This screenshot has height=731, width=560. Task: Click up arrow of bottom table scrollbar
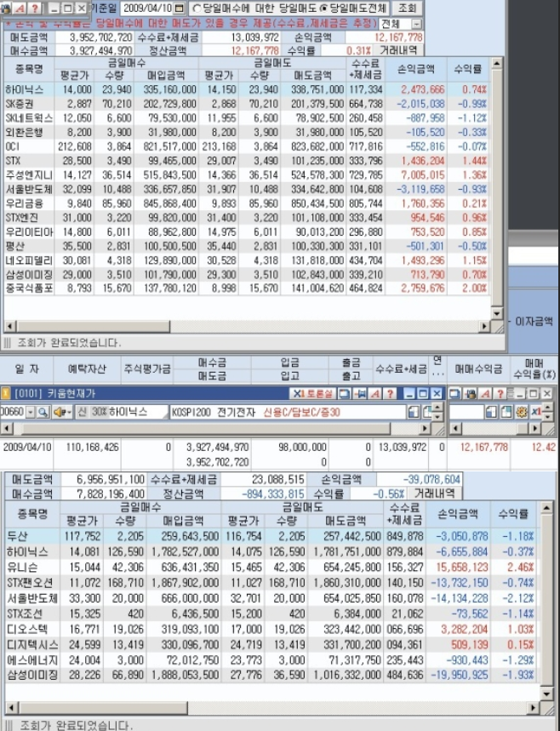[x=547, y=508]
